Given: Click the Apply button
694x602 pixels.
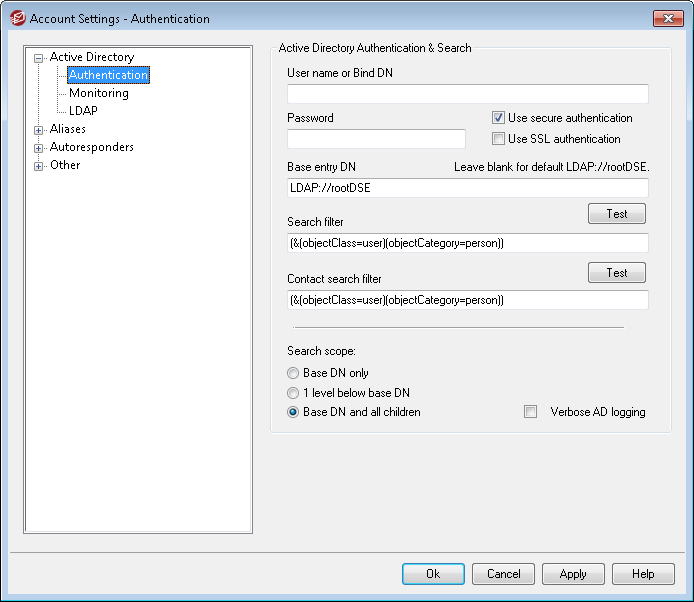Looking at the screenshot, I should (x=573, y=574).
